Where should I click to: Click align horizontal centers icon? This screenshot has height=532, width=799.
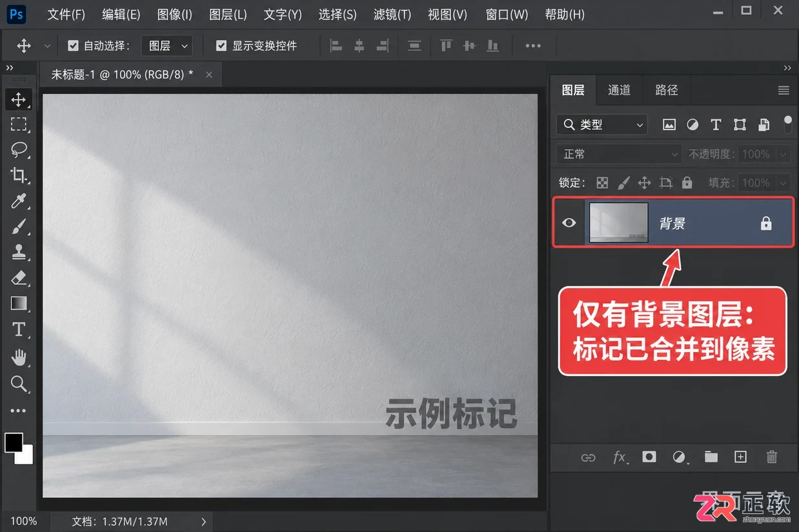pyautogui.click(x=359, y=46)
